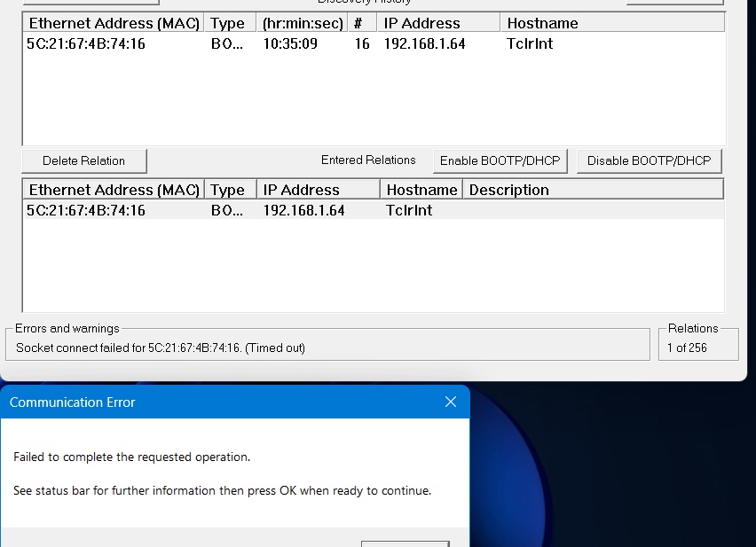Select BO... type cell in Discovery History row
756x547 pixels.
click(x=227, y=43)
